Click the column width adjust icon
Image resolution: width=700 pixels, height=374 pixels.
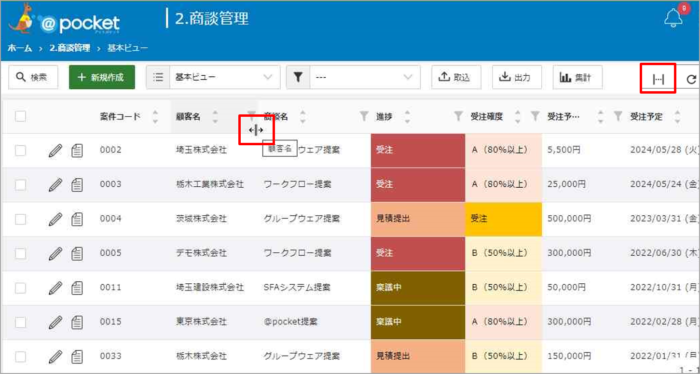(658, 79)
